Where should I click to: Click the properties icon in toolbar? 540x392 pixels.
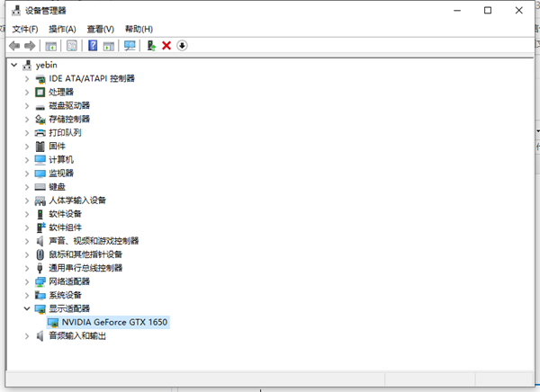(71, 46)
